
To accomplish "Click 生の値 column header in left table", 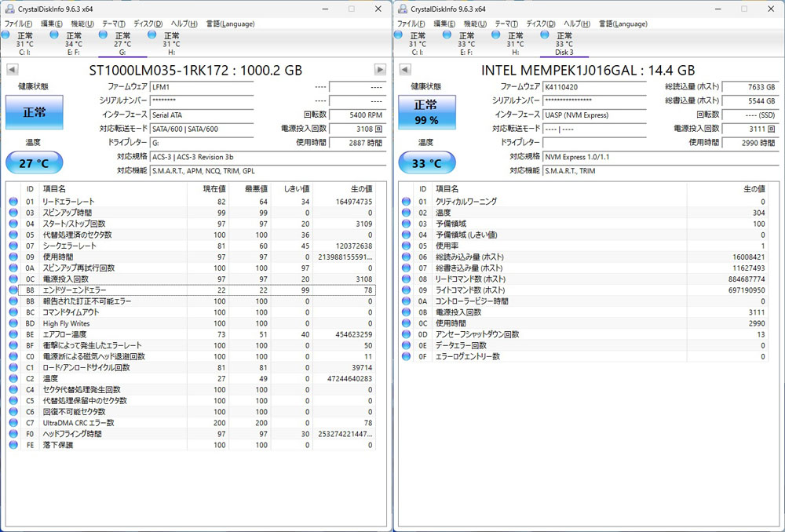I will (344, 188).
